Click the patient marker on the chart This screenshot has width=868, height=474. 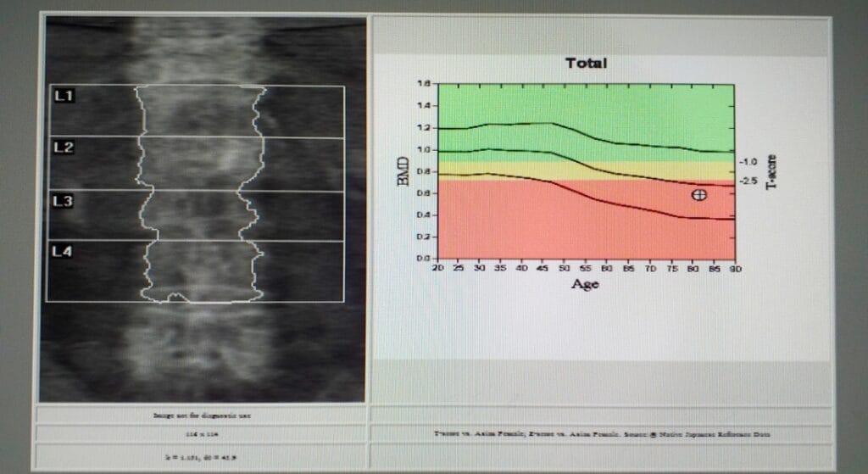(698, 195)
